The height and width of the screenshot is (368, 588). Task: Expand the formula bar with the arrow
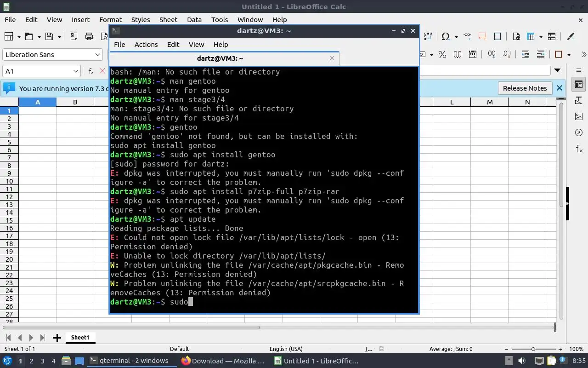557,70
